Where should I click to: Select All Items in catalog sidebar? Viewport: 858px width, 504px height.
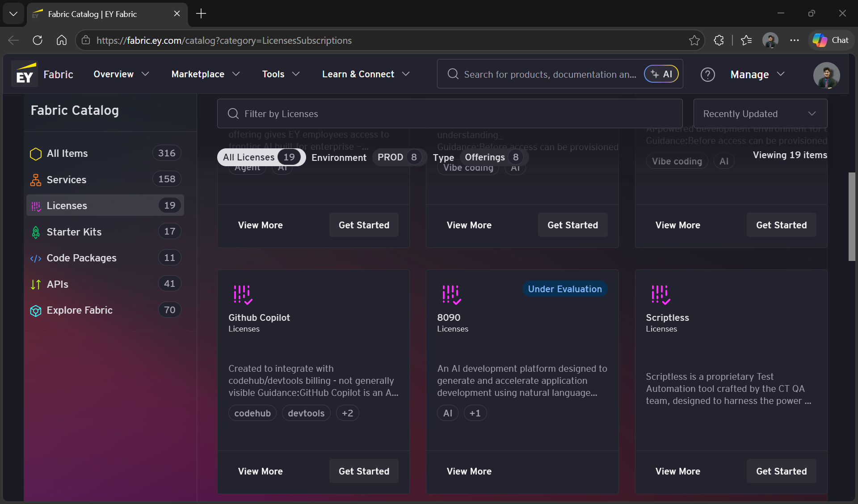tap(105, 154)
